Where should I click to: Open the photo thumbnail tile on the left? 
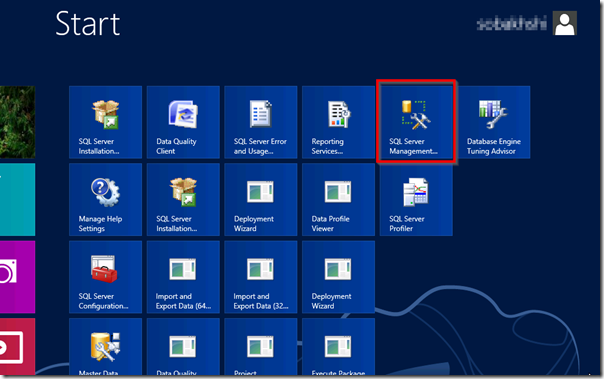[x=17, y=122]
